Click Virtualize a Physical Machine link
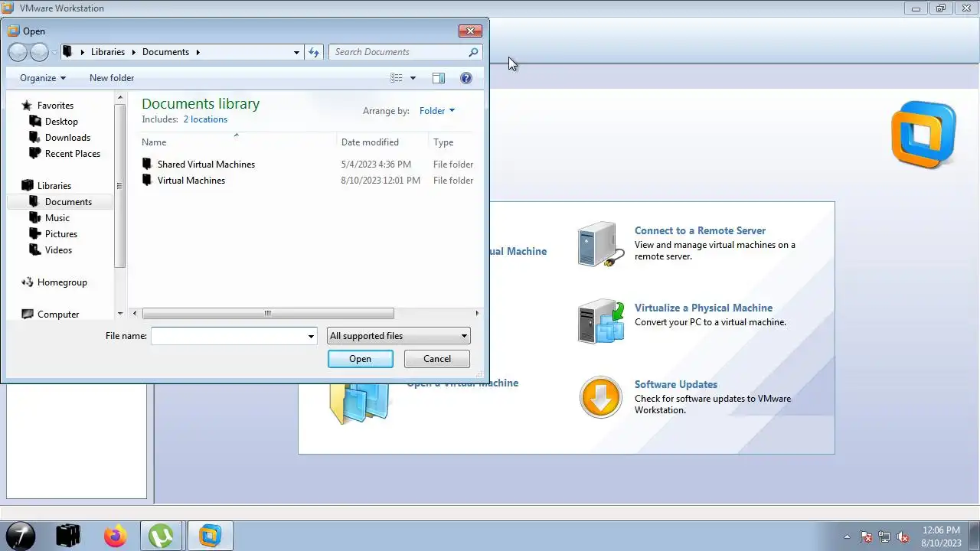The height and width of the screenshot is (551, 980). pyautogui.click(x=704, y=308)
